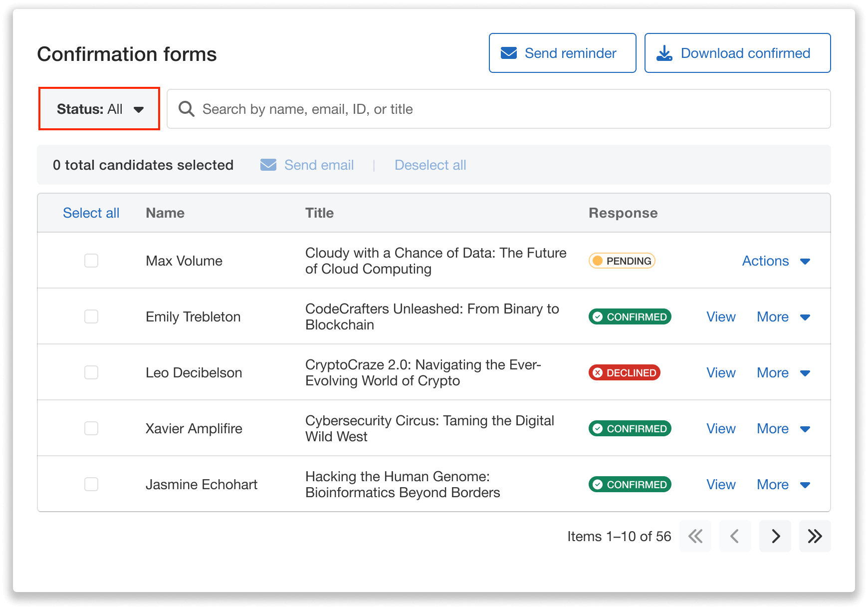Viewport: 868px width, 609px height.
Task: Click Select all in the table header
Action: click(x=91, y=213)
